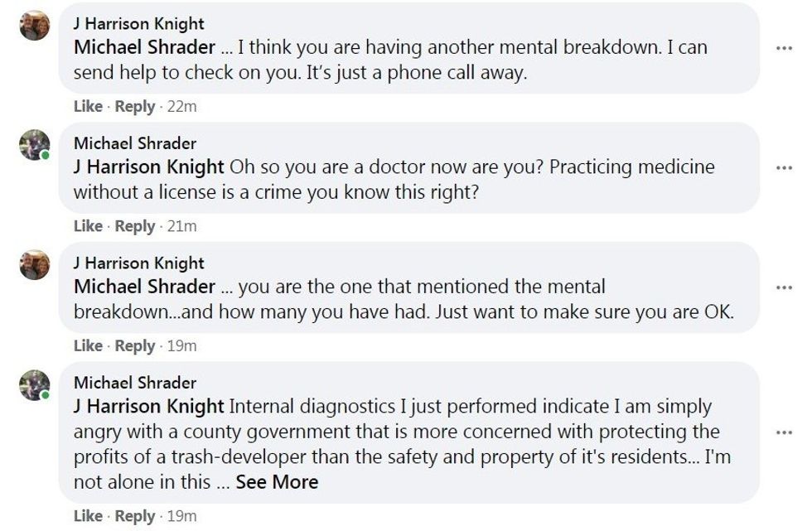Open the tagged 'Michael Shrader' mention in first comment
The height and width of the screenshot is (531, 812).
click(x=144, y=47)
